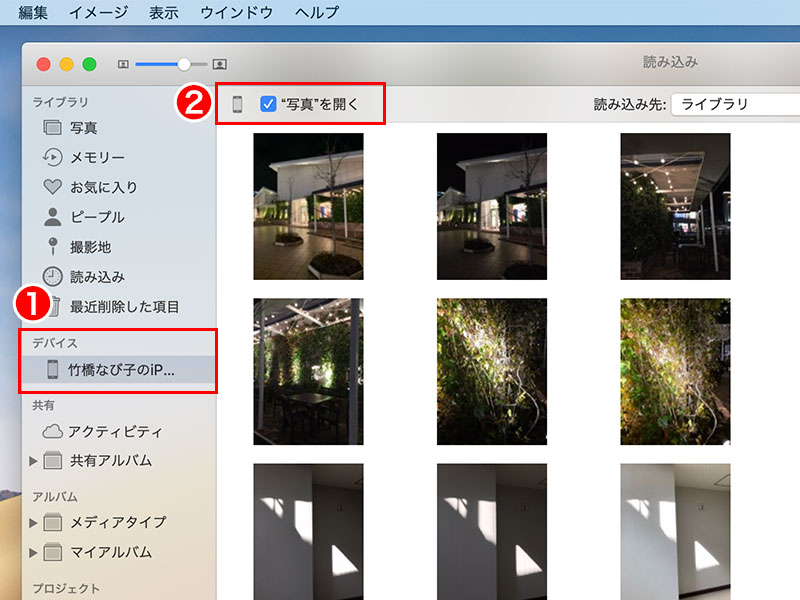
Task: Click the プロジェクト section header
Action: 66,588
